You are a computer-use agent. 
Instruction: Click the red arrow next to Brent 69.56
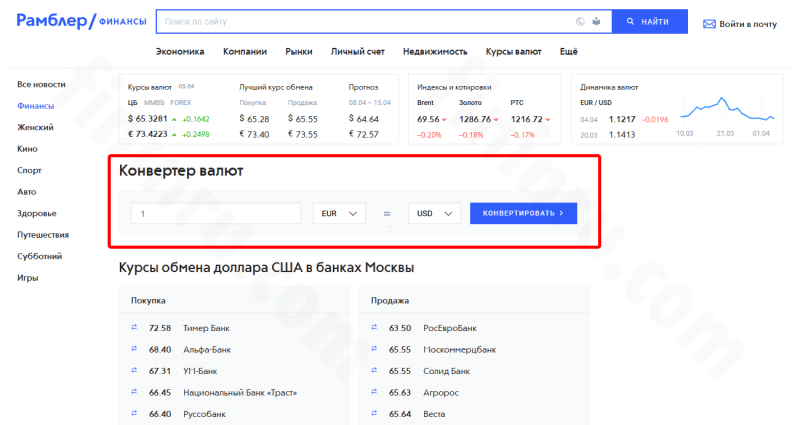click(444, 120)
